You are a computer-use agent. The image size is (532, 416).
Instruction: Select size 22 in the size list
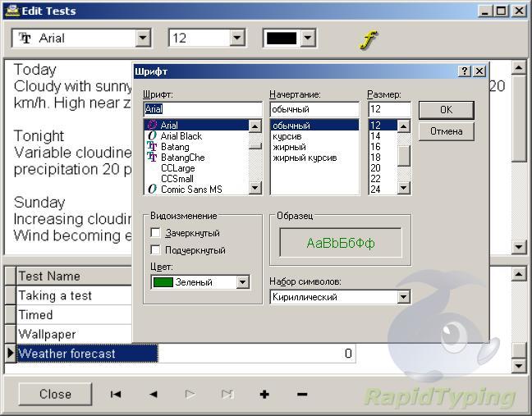tap(383, 179)
